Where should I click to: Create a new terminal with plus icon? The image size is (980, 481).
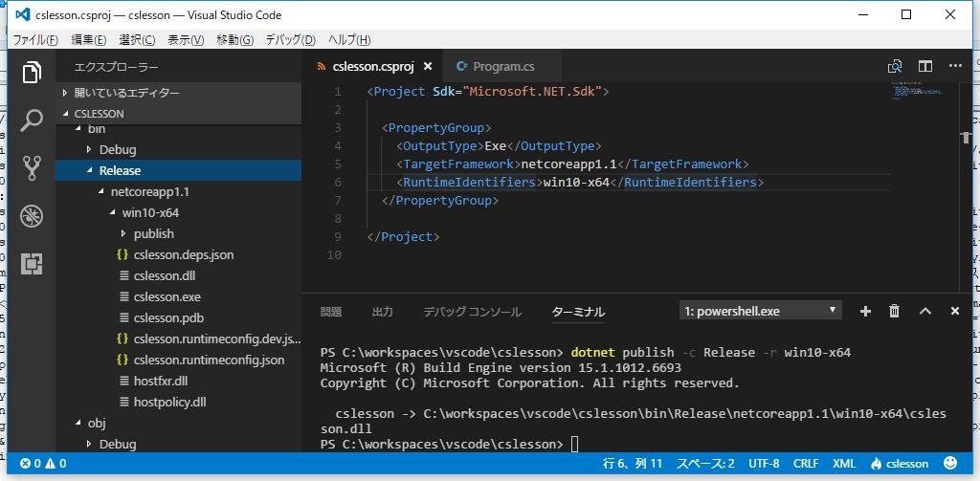(x=865, y=311)
